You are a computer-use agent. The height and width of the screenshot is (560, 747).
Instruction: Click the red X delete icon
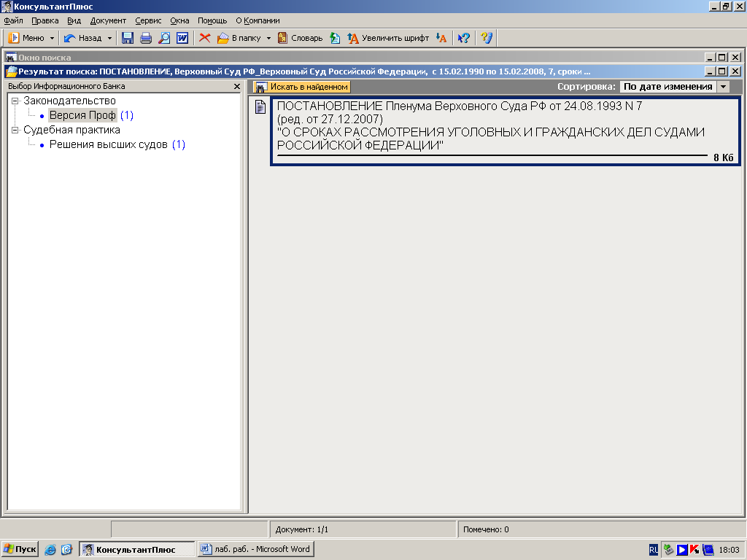click(205, 38)
